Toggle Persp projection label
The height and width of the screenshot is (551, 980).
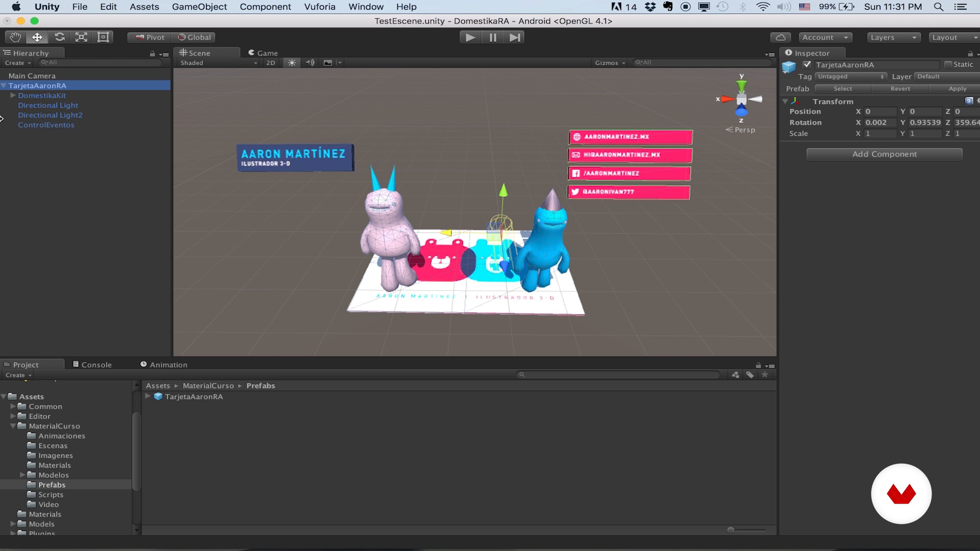(x=741, y=130)
